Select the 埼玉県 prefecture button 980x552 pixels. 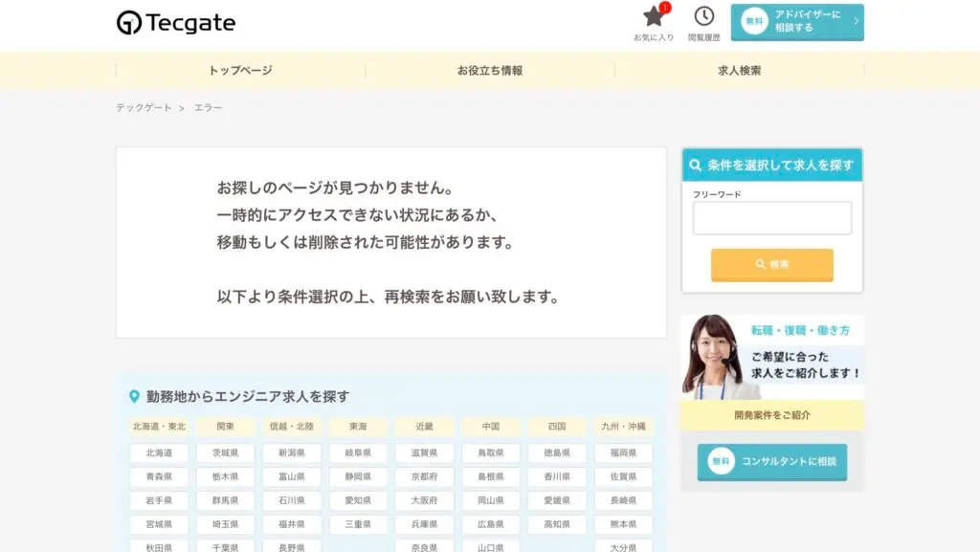(225, 524)
